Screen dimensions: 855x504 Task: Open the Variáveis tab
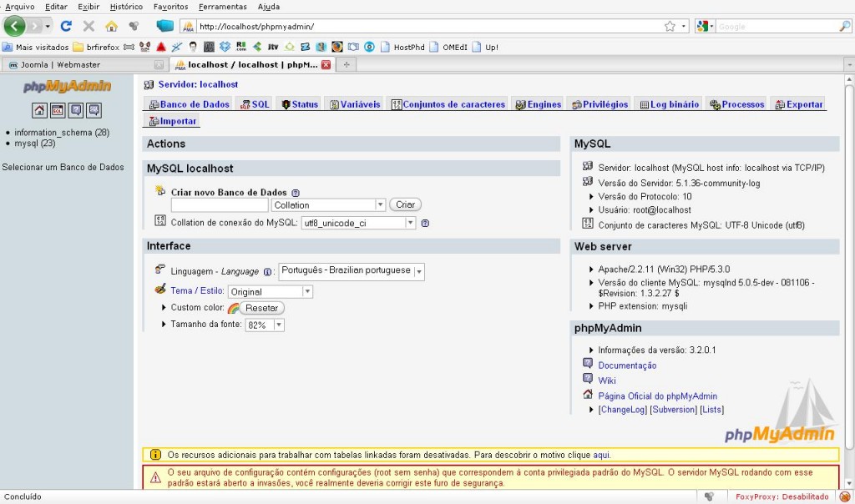tap(355, 104)
